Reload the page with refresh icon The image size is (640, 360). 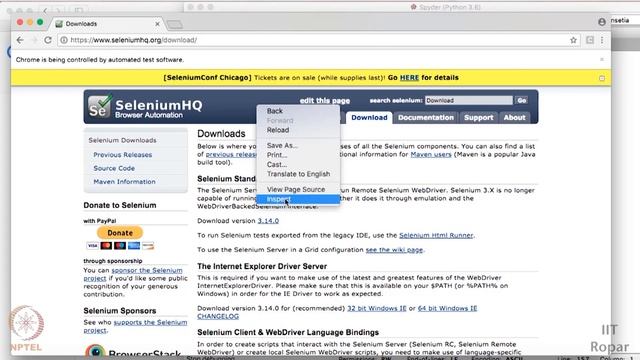(48, 40)
